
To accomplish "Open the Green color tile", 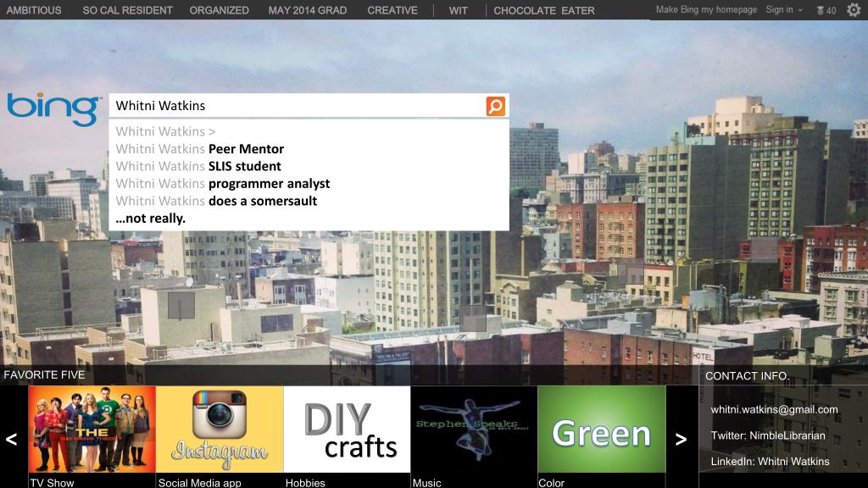I will (x=602, y=430).
